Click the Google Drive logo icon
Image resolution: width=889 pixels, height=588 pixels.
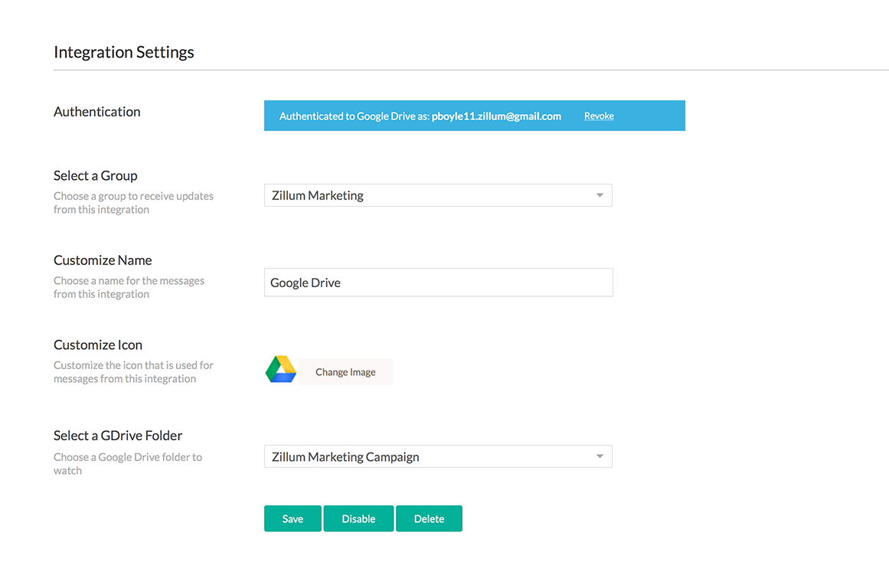click(281, 370)
